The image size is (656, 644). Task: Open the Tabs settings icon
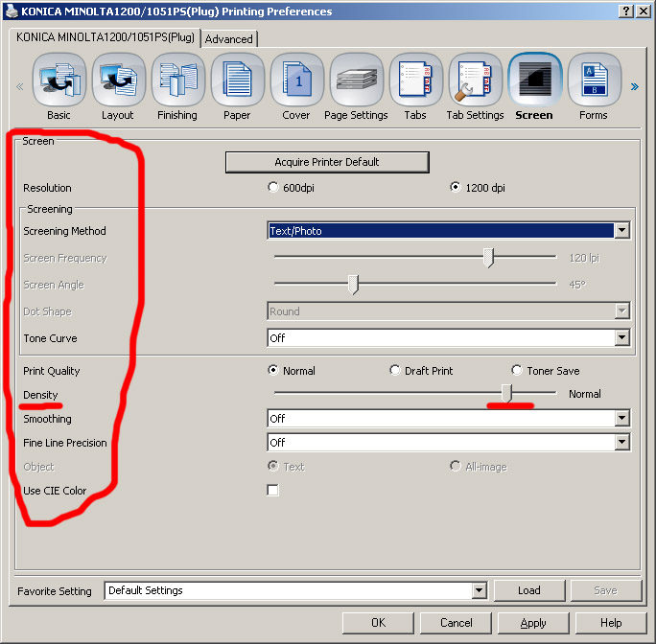pyautogui.click(x=415, y=80)
